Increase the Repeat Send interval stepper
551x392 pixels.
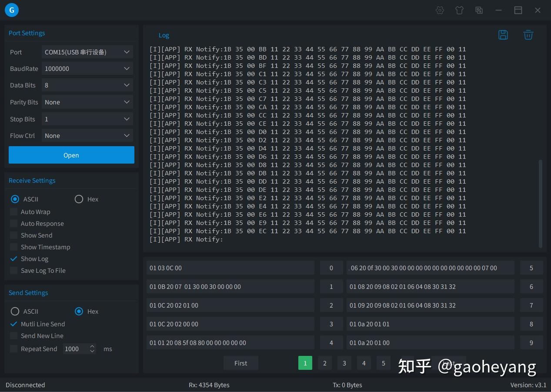coord(92,346)
